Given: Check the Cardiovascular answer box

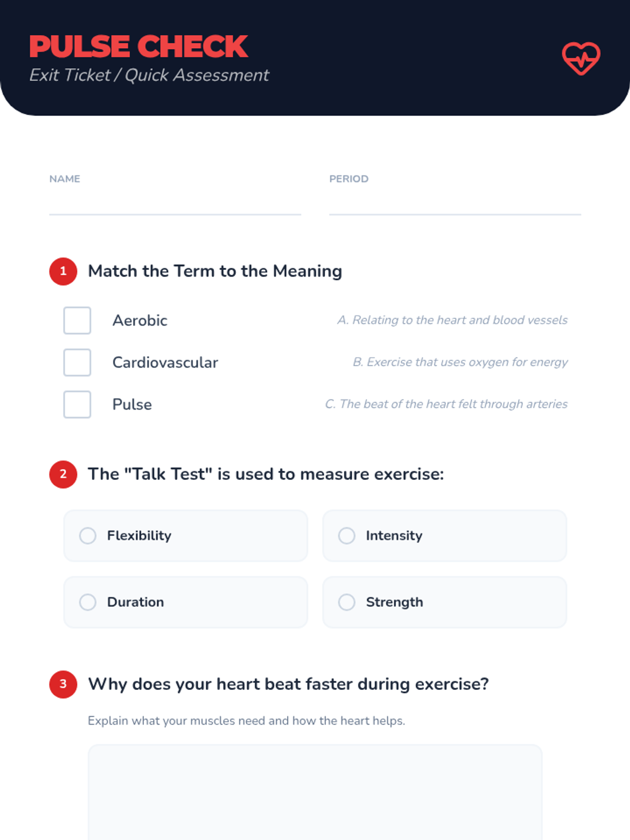Looking at the screenshot, I should [77, 362].
